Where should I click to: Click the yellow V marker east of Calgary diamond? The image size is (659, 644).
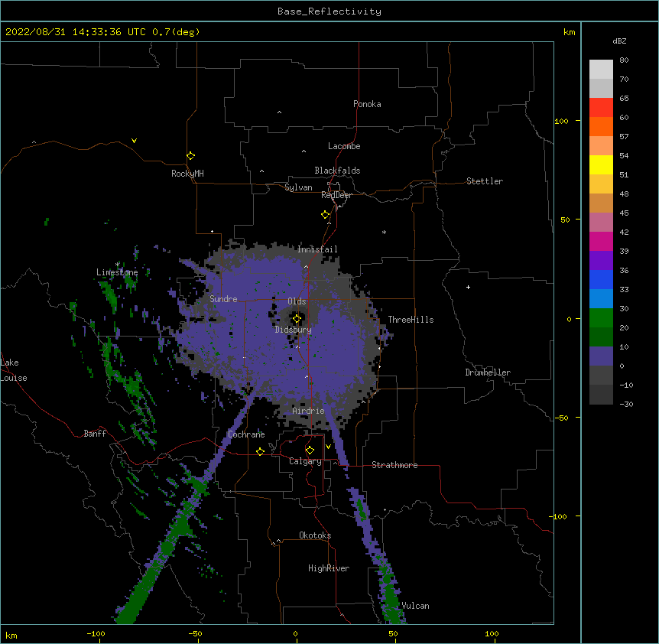[328, 447]
